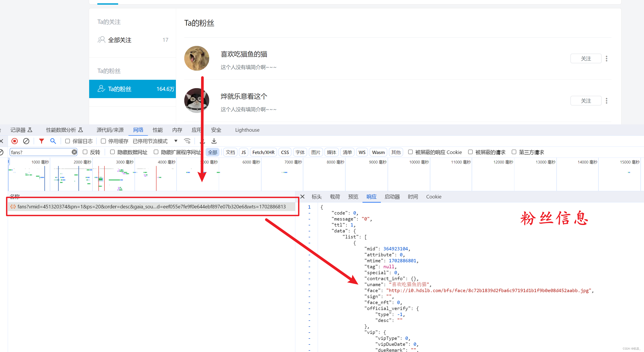The image size is (644, 352).
Task: Follow the user 烨就乐意看这个
Action: [586, 101]
